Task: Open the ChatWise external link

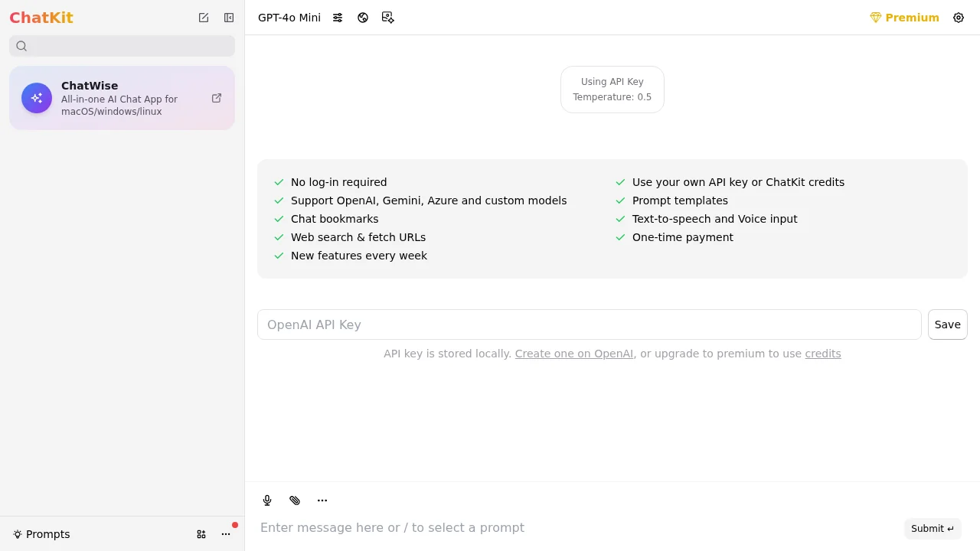Action: point(217,98)
